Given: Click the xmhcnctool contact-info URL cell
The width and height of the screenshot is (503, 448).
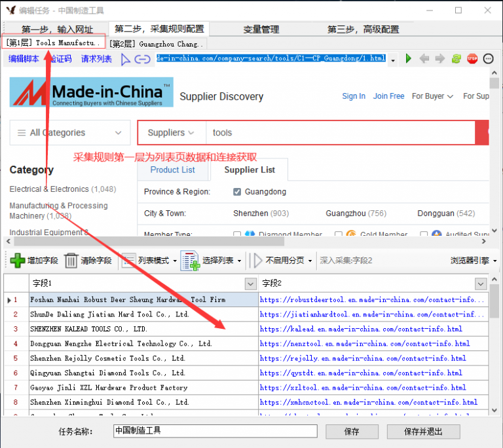Looking at the screenshot, I should coord(374,402).
